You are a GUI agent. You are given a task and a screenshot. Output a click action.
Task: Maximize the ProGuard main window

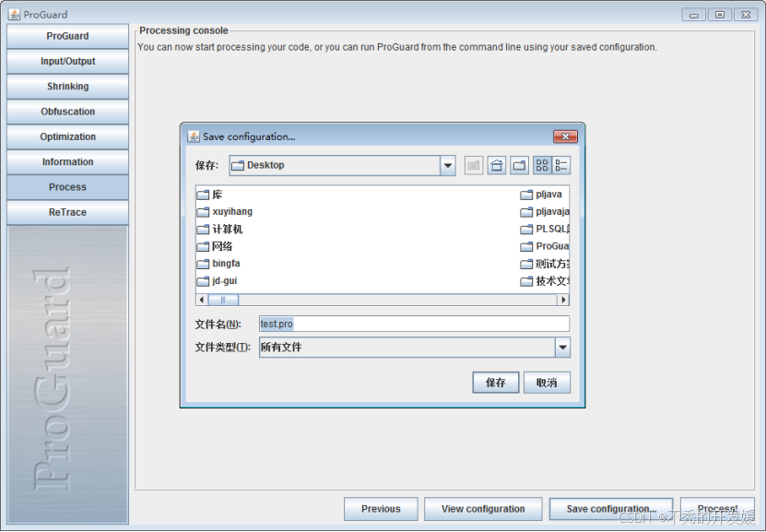click(x=720, y=15)
